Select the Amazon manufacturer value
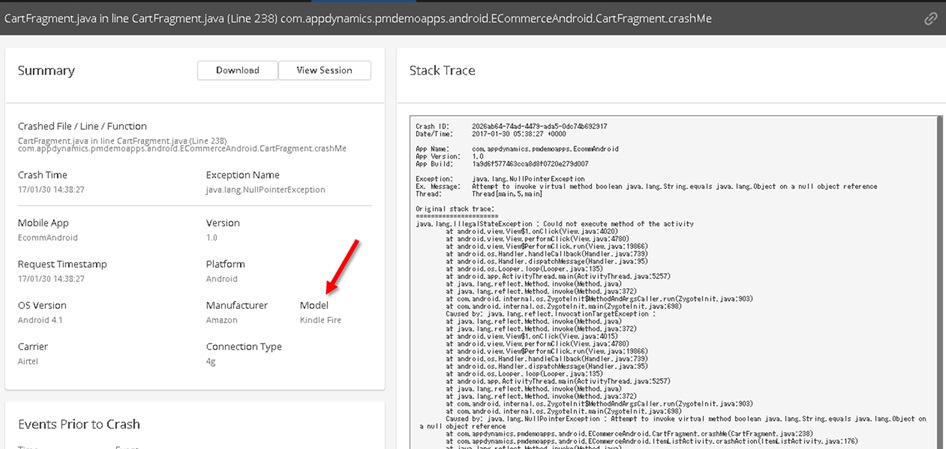 222,320
